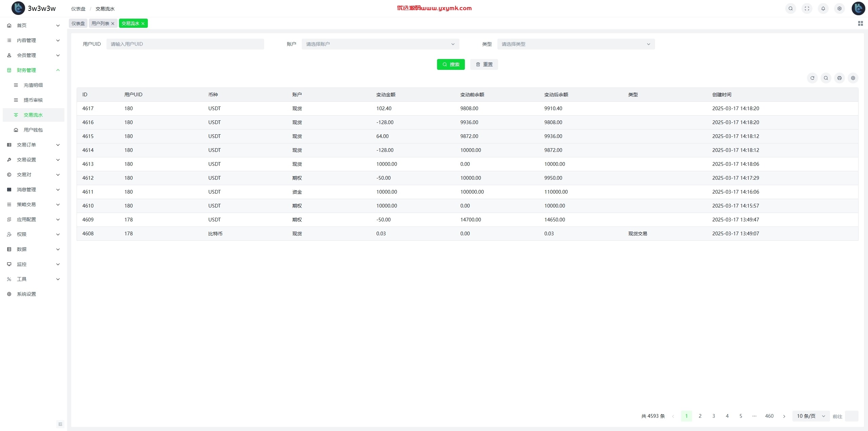The image size is (868, 431).
Task: Go to page 3
Action: click(713, 416)
